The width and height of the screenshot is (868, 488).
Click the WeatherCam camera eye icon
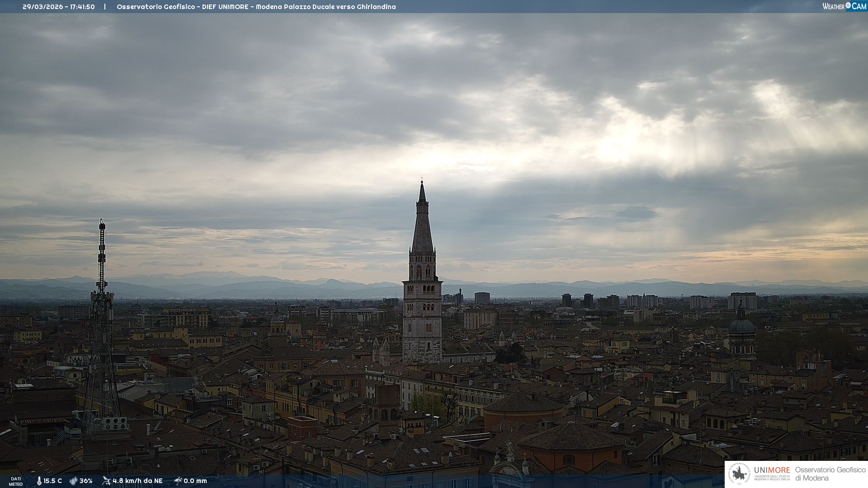848,5
